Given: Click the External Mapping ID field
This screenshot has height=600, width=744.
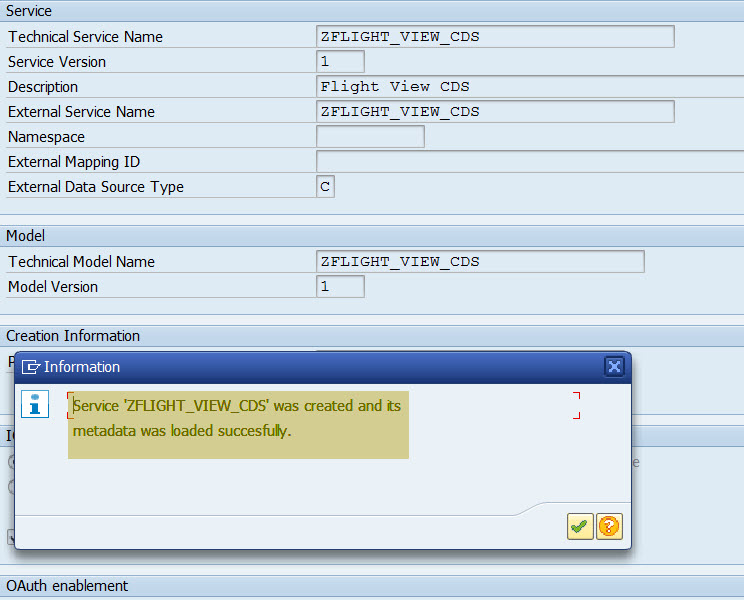Looking at the screenshot, I should point(530,162).
